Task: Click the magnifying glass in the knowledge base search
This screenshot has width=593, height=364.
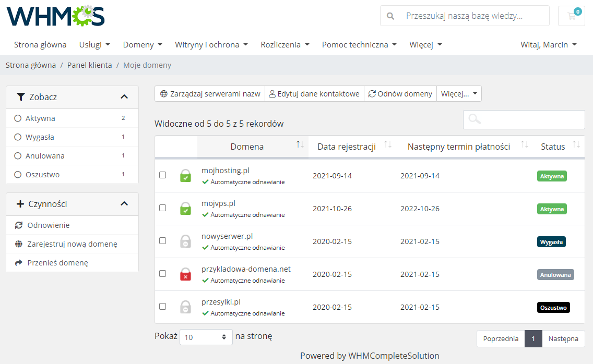Action: click(390, 16)
